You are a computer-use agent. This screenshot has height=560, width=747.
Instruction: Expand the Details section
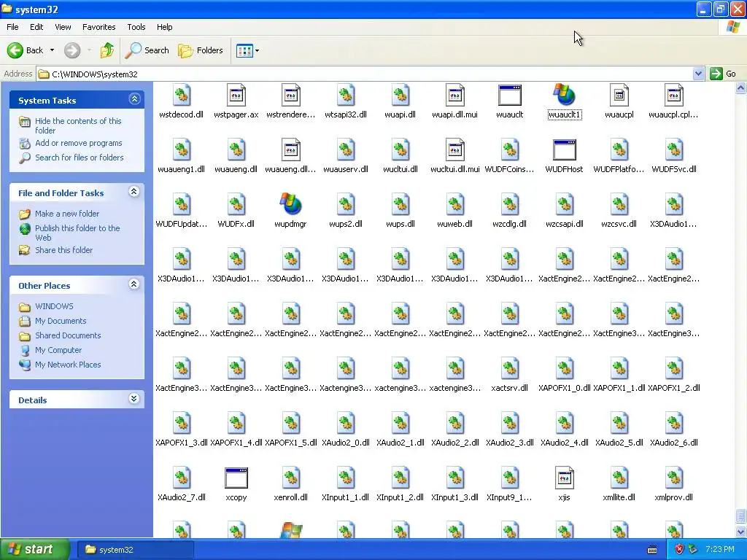(x=134, y=399)
